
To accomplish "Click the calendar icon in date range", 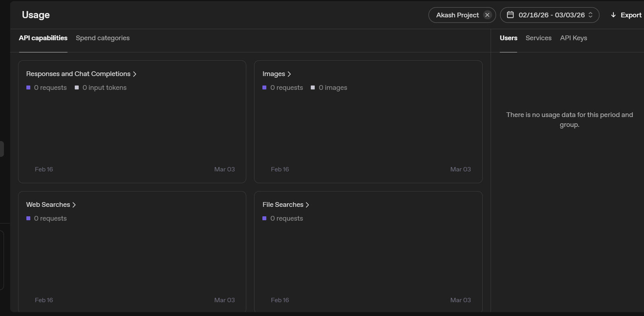I will (x=510, y=15).
